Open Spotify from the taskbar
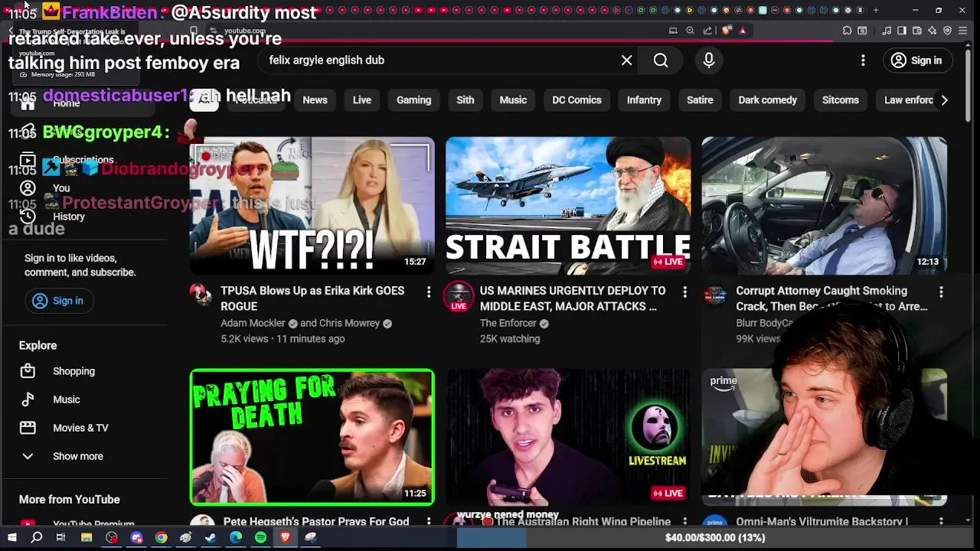 click(260, 538)
